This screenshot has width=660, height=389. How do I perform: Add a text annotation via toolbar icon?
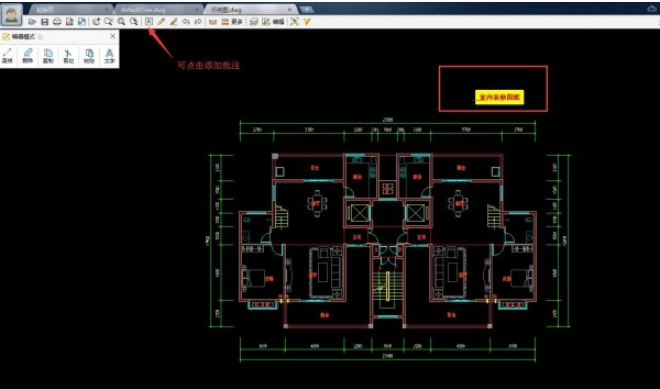(x=149, y=21)
